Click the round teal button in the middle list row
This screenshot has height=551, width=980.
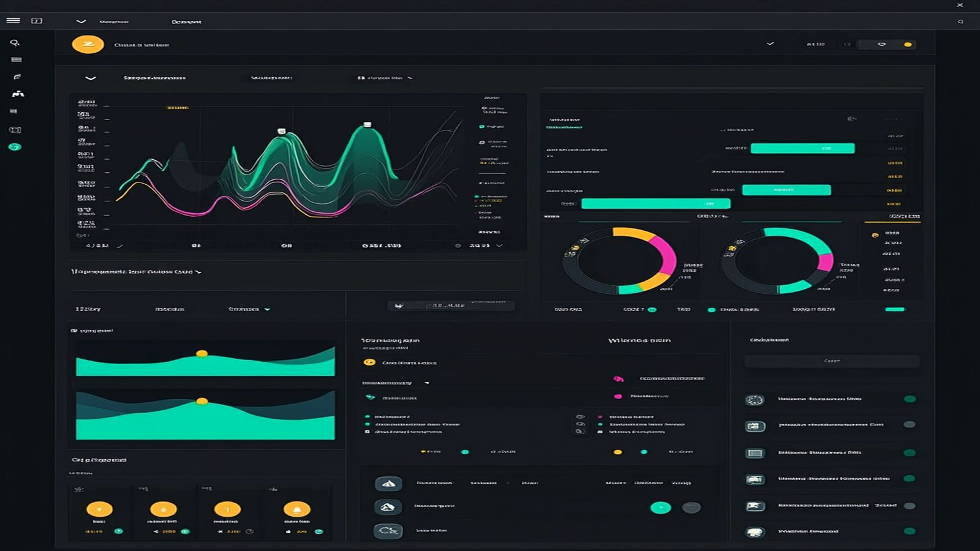(x=660, y=508)
